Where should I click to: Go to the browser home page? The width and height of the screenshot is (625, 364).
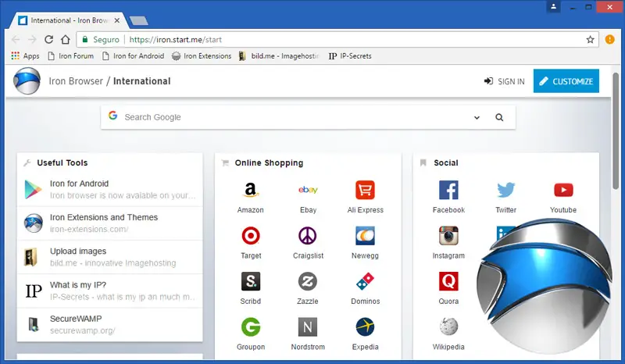[x=66, y=40]
